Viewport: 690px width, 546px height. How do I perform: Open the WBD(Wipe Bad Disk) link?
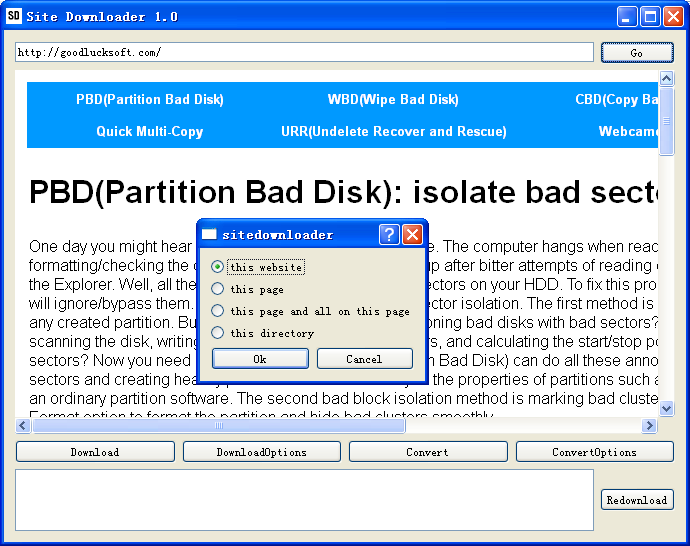[x=393, y=99]
